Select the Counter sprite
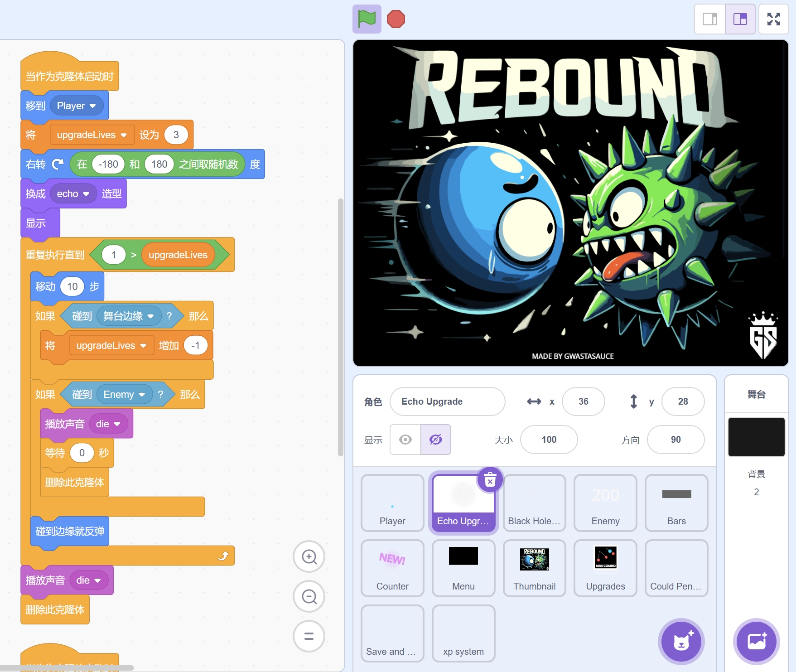The width and height of the screenshot is (796, 672). click(x=392, y=568)
